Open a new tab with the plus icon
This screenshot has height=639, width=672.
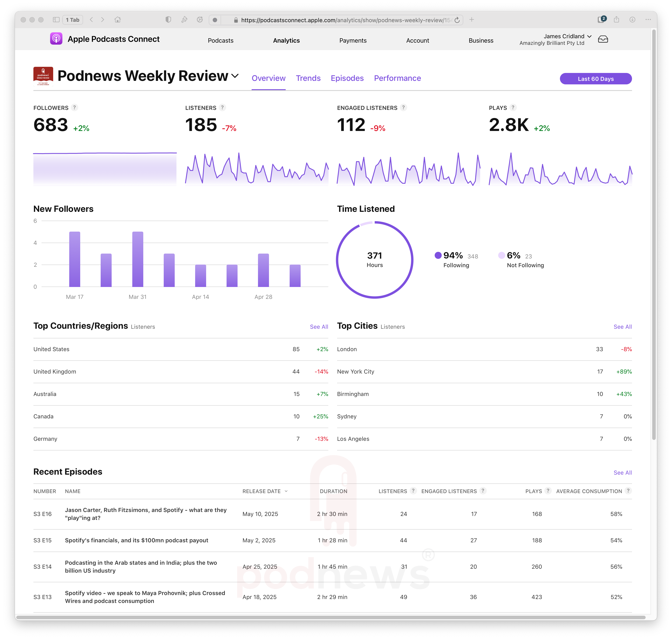(x=471, y=20)
